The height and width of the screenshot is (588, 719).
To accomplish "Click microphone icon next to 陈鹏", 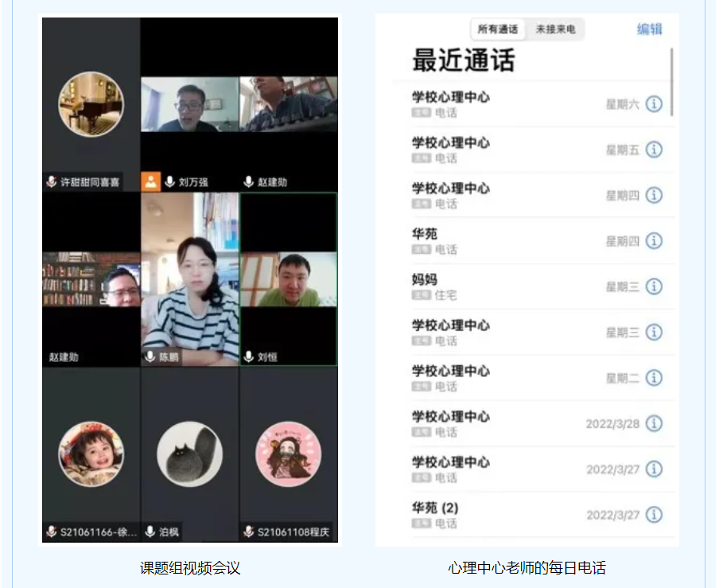I will [x=150, y=356].
